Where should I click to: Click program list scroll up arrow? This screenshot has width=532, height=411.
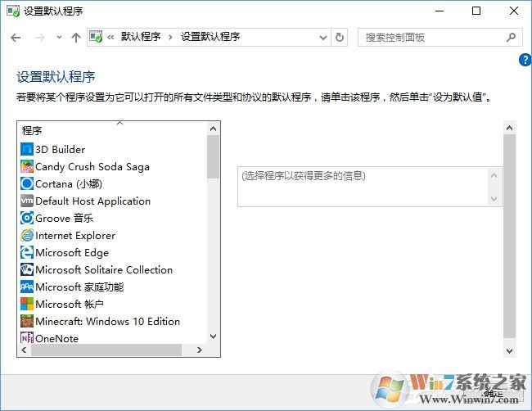[213, 129]
